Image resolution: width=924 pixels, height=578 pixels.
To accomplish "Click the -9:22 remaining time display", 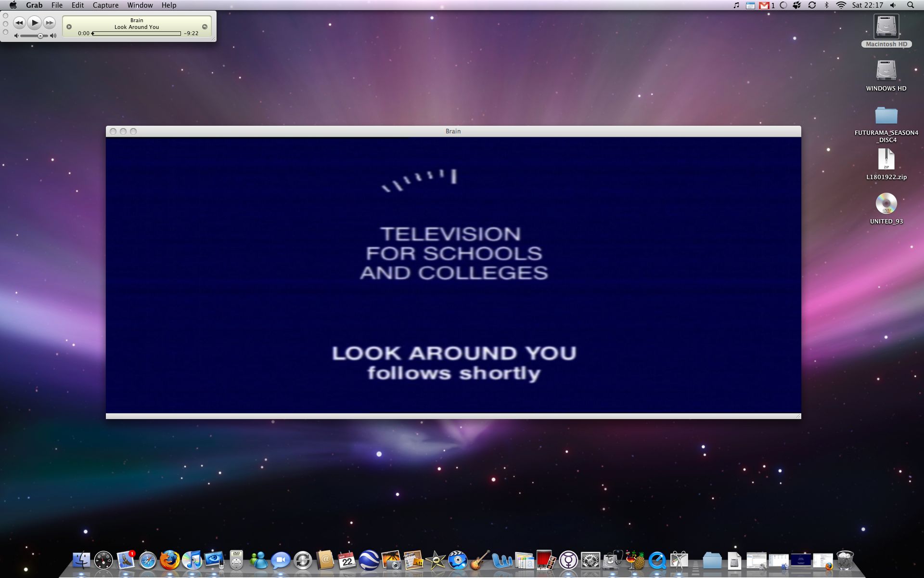I will tap(191, 34).
